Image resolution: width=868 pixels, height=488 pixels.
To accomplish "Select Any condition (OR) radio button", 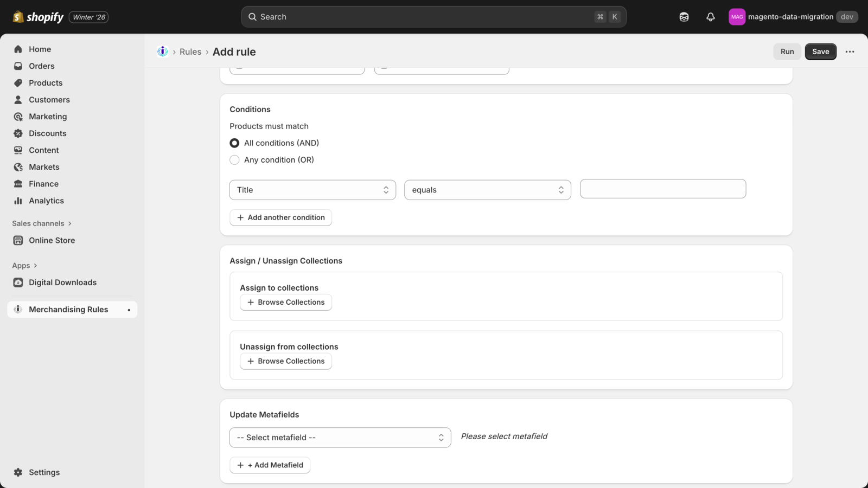I will coord(234,160).
